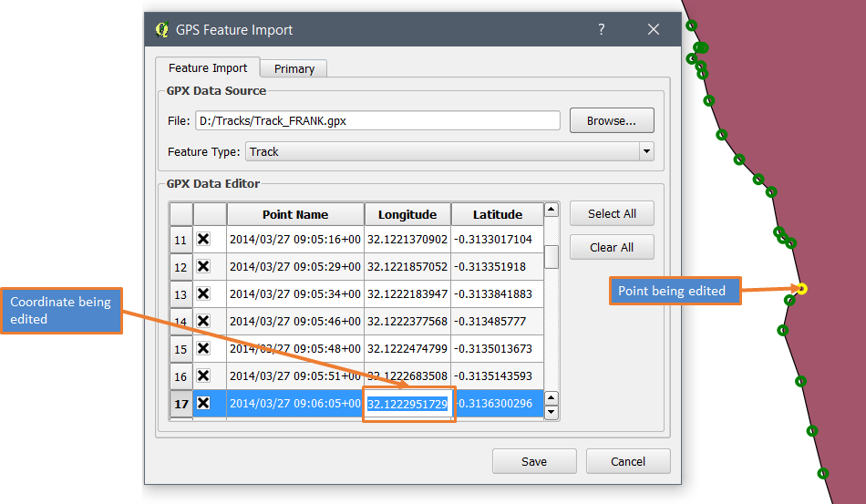This screenshot has width=866, height=504.
Task: Click the QGIS logo in title bar
Action: tap(162, 29)
